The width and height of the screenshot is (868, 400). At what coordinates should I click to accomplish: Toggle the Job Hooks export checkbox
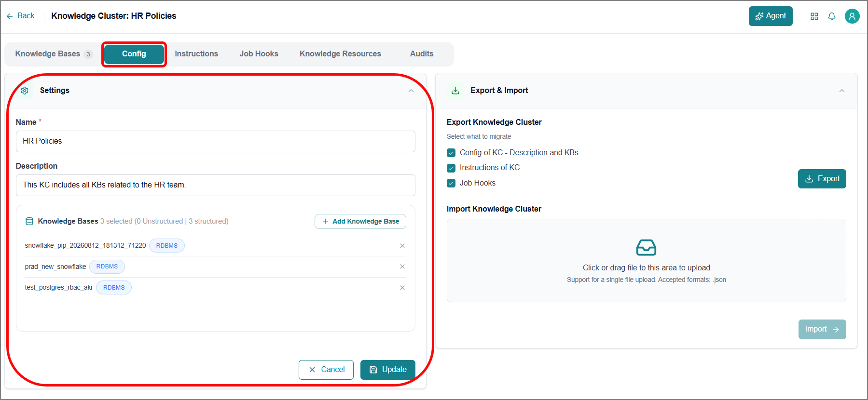click(451, 183)
